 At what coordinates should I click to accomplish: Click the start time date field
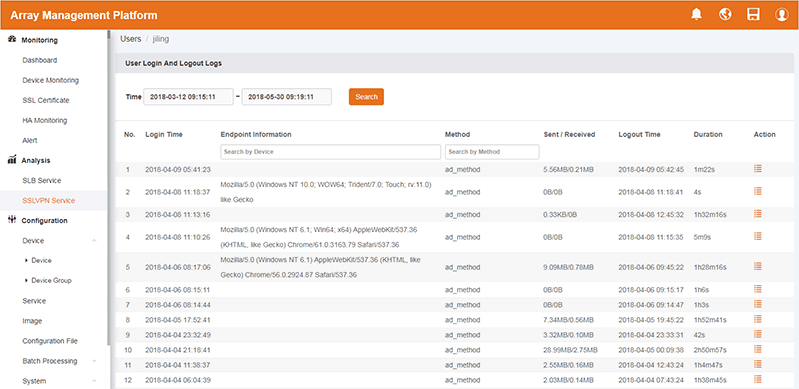(x=189, y=97)
